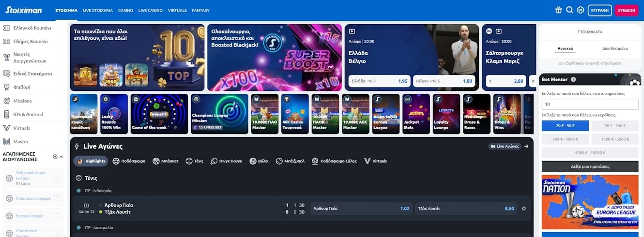Select the Πινγκ Πονγκ live filter
Screen dimensions: 644x237
(228, 161)
